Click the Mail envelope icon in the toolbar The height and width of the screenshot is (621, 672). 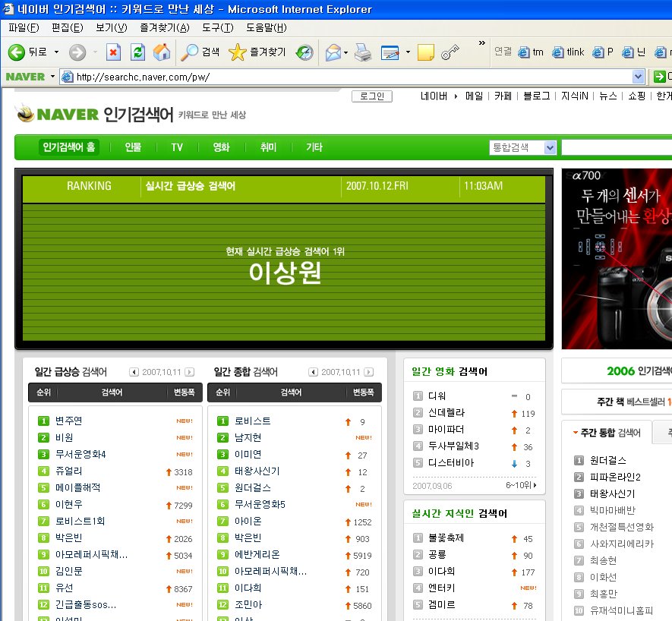tap(333, 52)
